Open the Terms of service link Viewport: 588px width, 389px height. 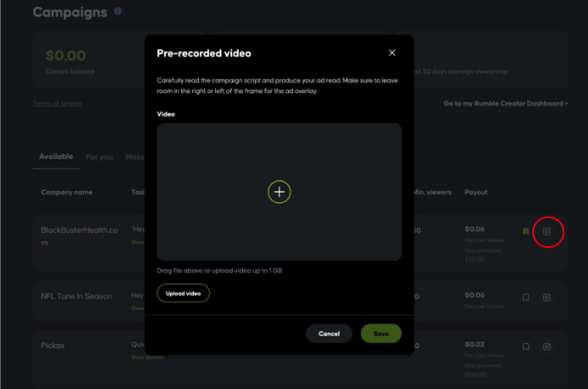click(58, 103)
